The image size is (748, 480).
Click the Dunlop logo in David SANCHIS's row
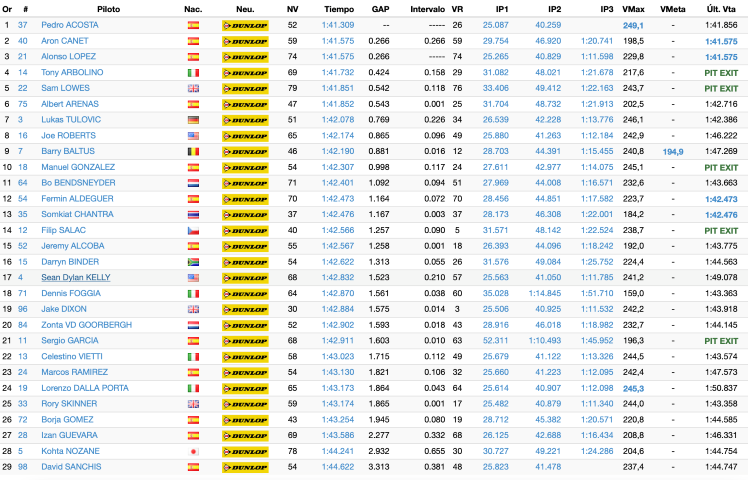245,467
